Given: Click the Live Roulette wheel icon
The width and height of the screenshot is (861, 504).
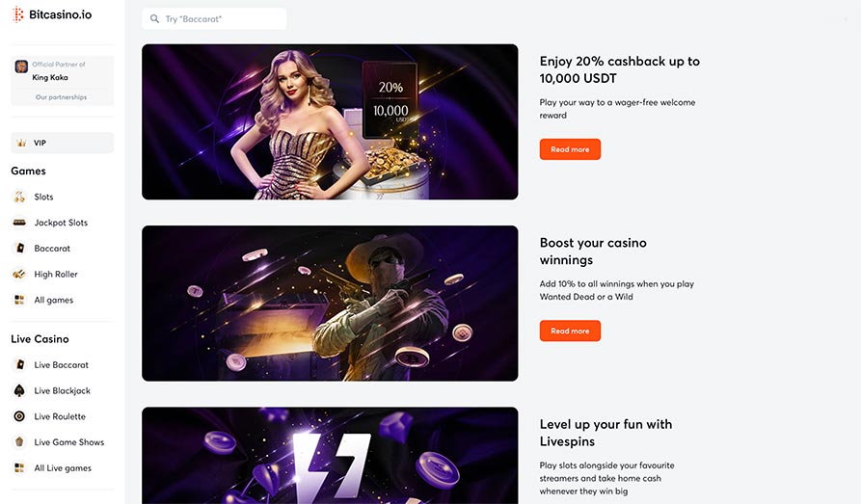Looking at the screenshot, I should [19, 416].
